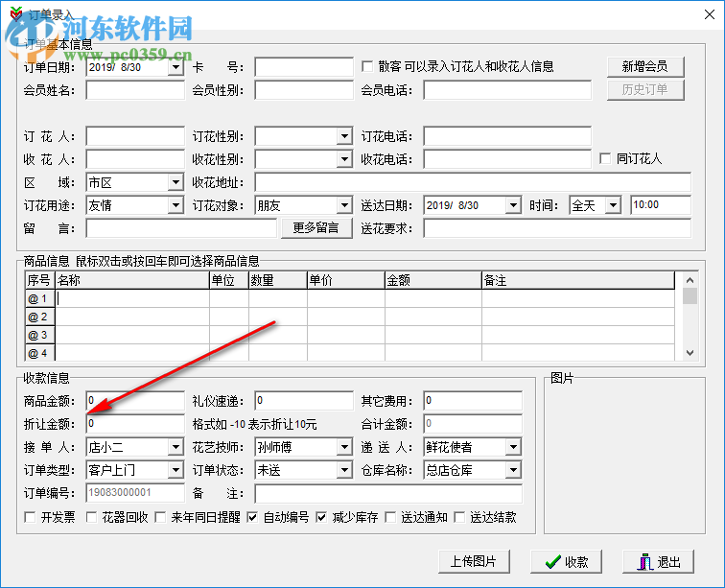Screen dimensions: 725x588
Task: Click the 礼仪速递 input field
Action: pos(304,401)
